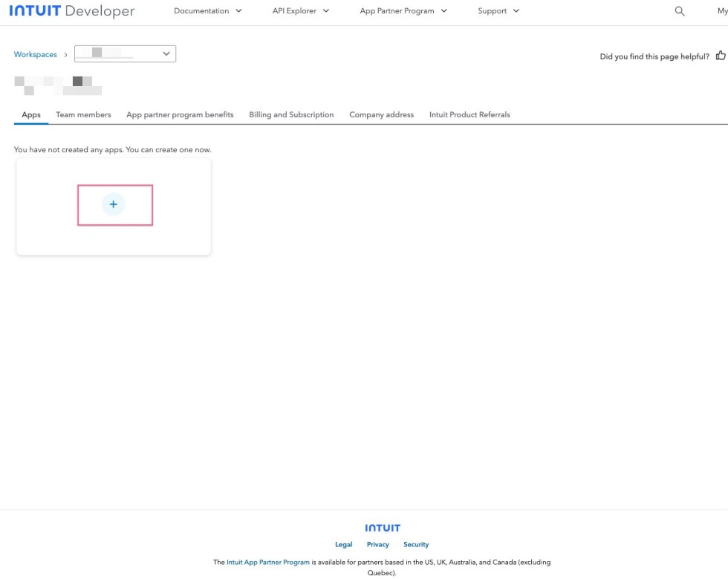728x579 pixels.
Task: Select the Company address tab
Action: coord(381,114)
